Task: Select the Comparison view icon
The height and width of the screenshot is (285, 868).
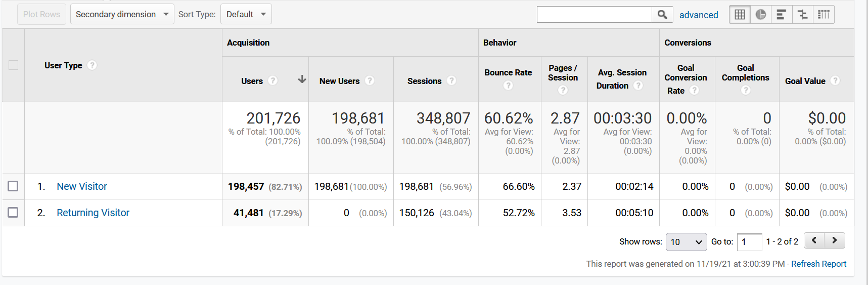Action: 803,15
